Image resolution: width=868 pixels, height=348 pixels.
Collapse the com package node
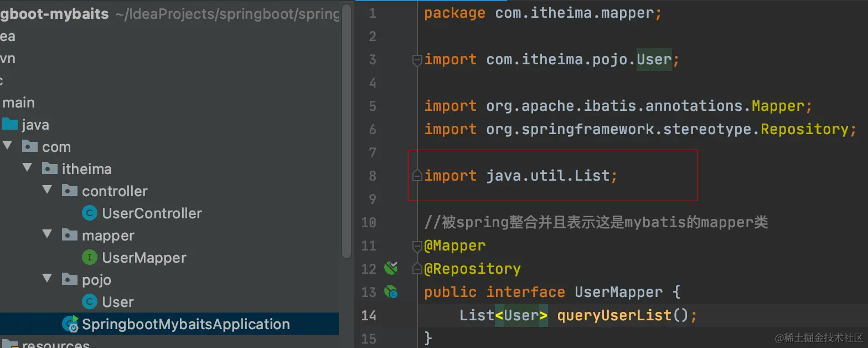click(x=7, y=146)
